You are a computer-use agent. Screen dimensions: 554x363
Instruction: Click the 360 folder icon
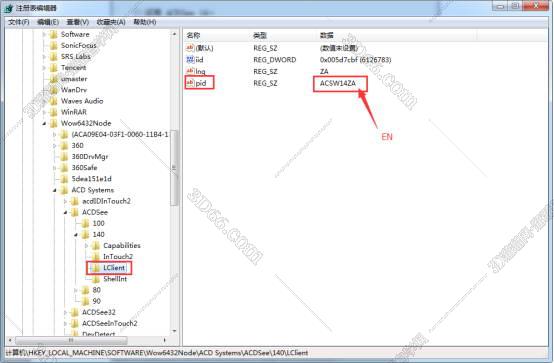64,146
